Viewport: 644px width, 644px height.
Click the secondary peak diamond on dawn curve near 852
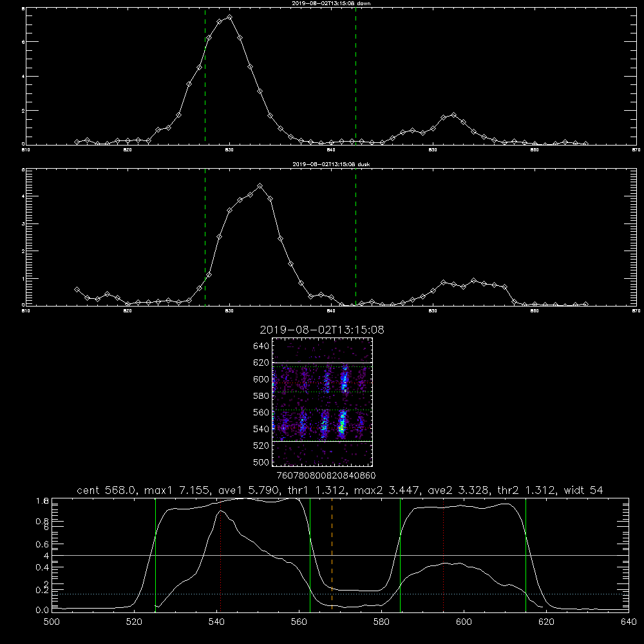click(453, 115)
